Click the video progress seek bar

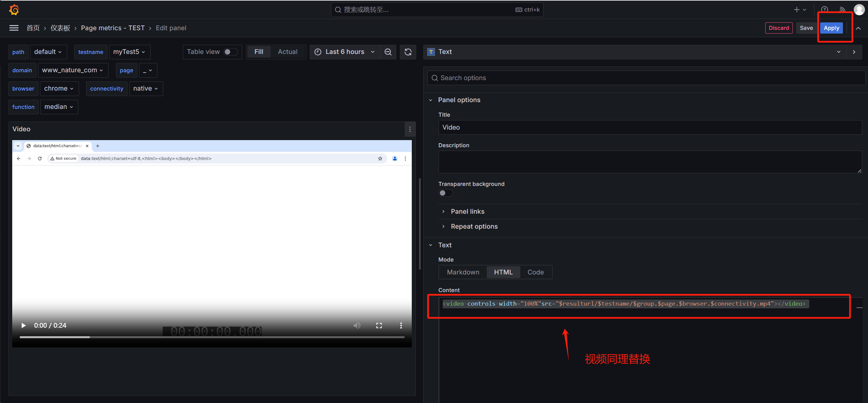point(212,337)
